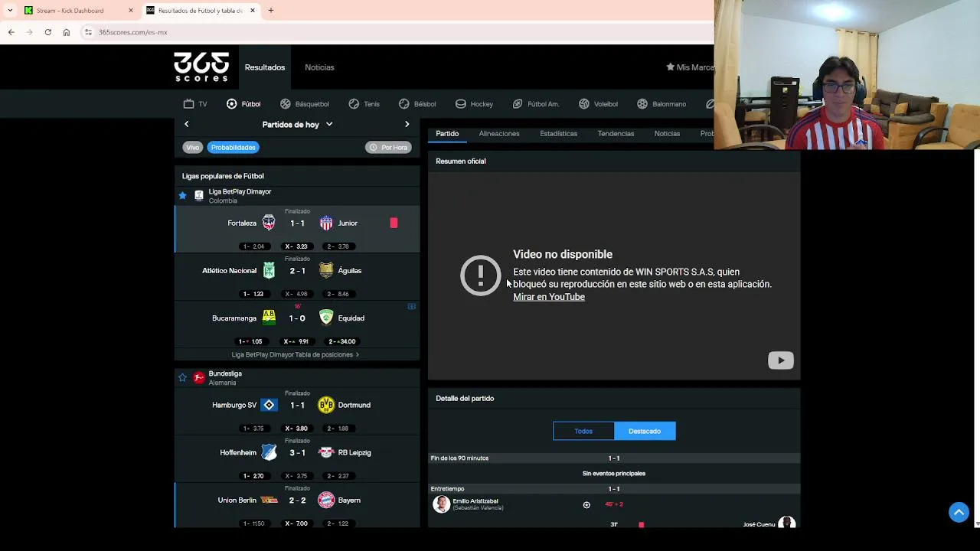Screen dimensions: 980x551
Task: Click the Dortmund team crest
Action: pos(326,405)
